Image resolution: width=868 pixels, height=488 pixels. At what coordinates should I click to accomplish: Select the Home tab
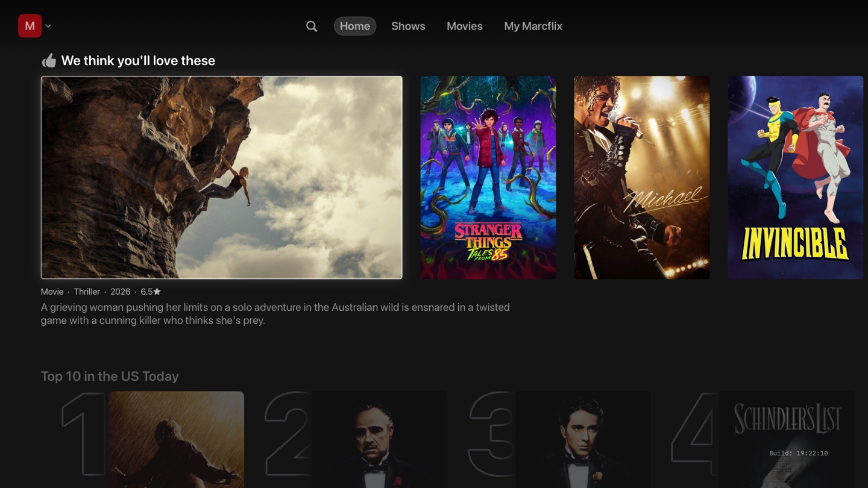[354, 26]
